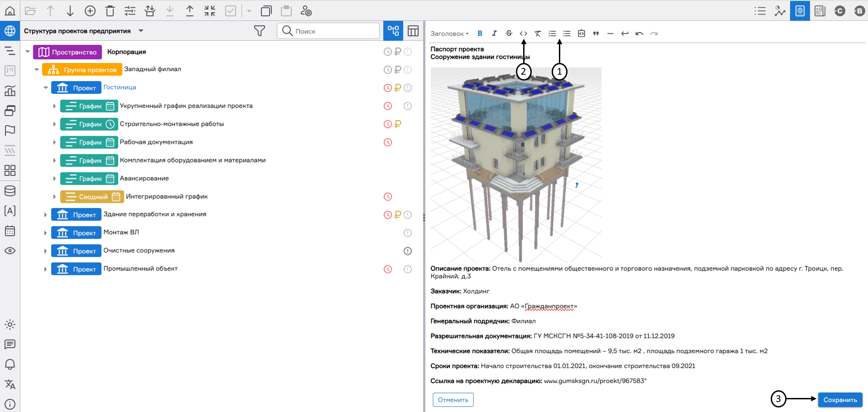
Task: Open the Заголовок heading dropdown
Action: click(450, 33)
